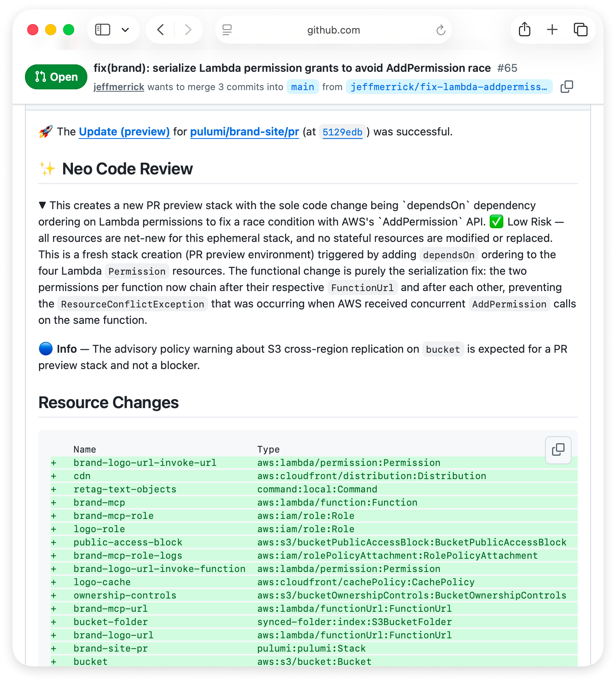Open commit 5129edb link
The image size is (616, 682).
click(342, 132)
